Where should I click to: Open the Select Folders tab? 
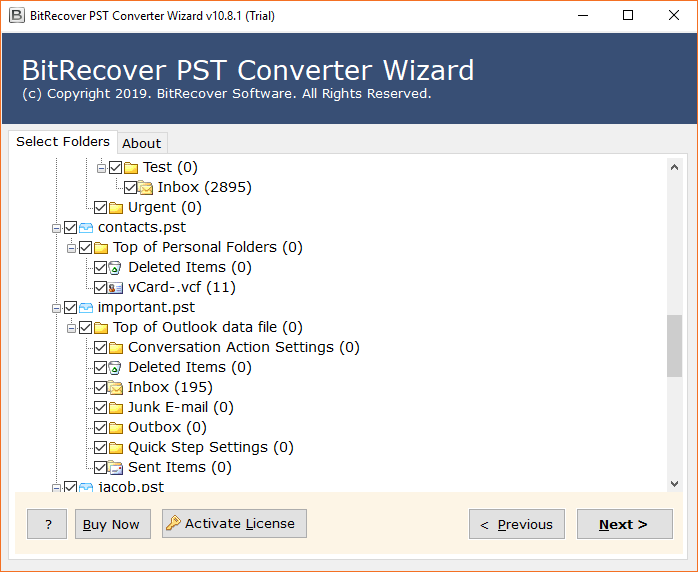coord(63,142)
